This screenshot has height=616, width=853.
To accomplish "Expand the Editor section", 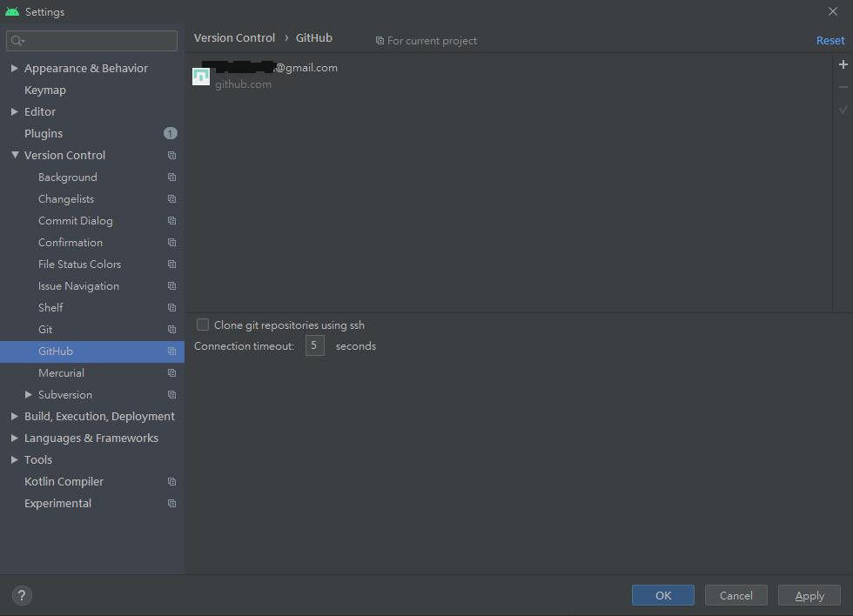I will [x=14, y=111].
